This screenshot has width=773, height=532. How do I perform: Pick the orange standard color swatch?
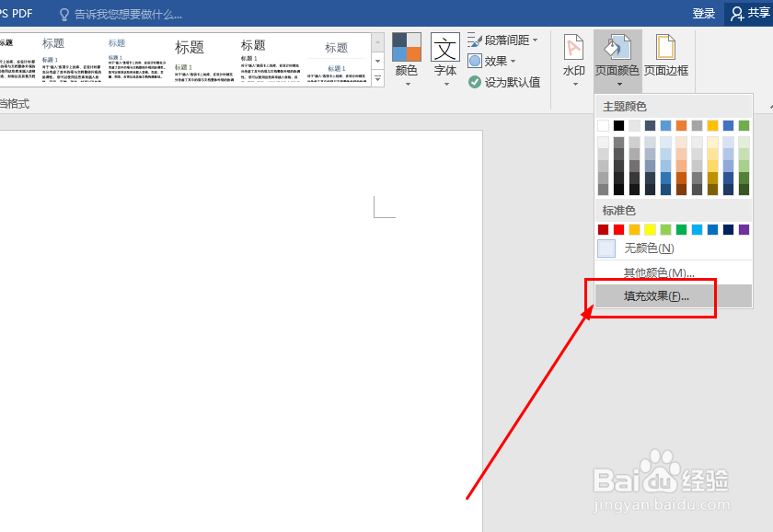(x=634, y=229)
